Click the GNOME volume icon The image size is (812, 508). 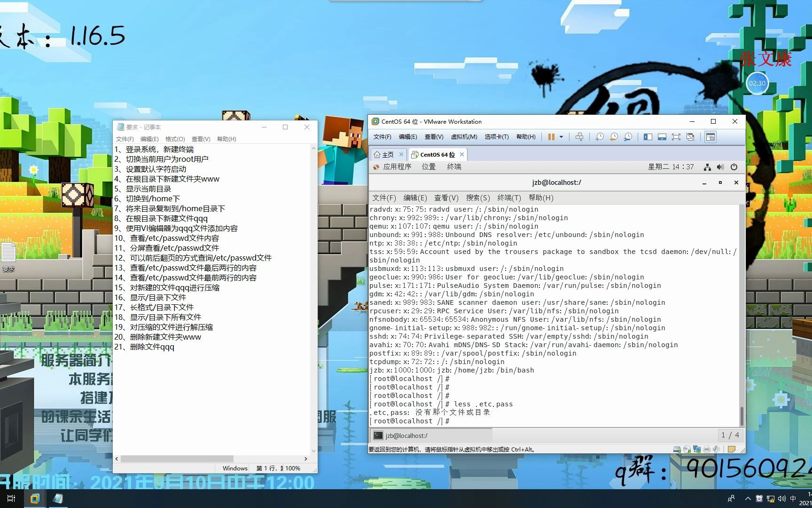tap(720, 167)
